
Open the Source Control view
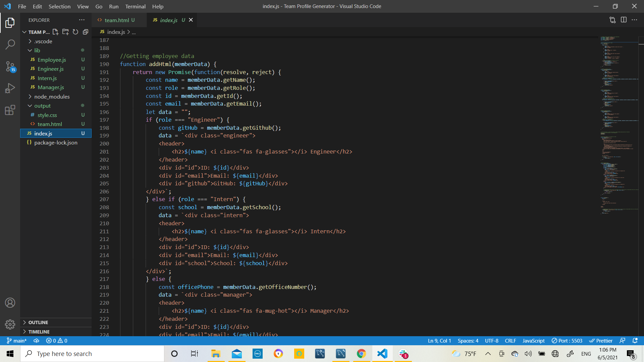(10, 66)
